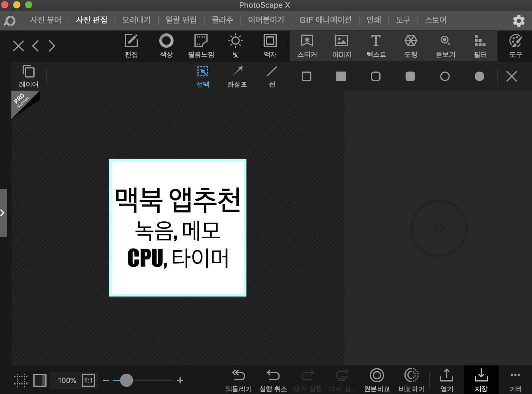
Task: Choose the filled circle shape
Action: tap(480, 76)
